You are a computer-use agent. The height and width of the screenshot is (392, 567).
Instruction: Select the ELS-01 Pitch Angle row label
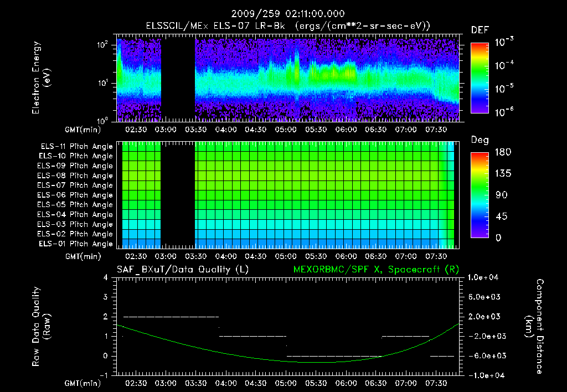point(75,244)
